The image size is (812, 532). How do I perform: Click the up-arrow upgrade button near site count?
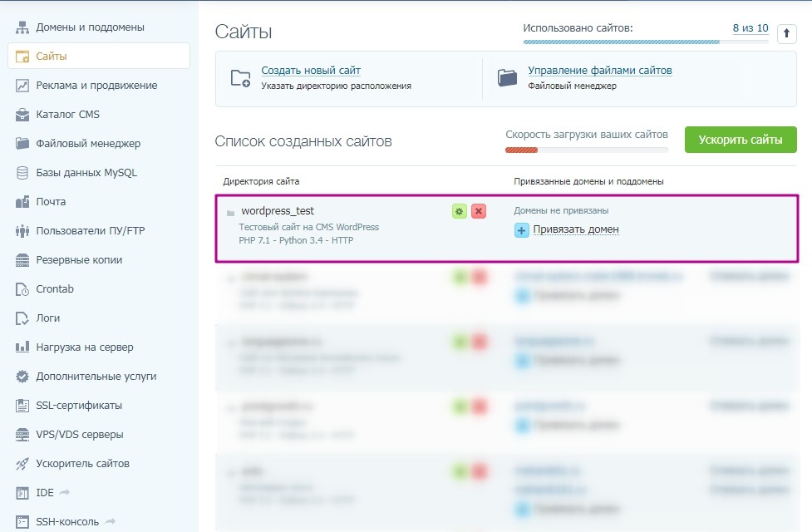point(786,34)
